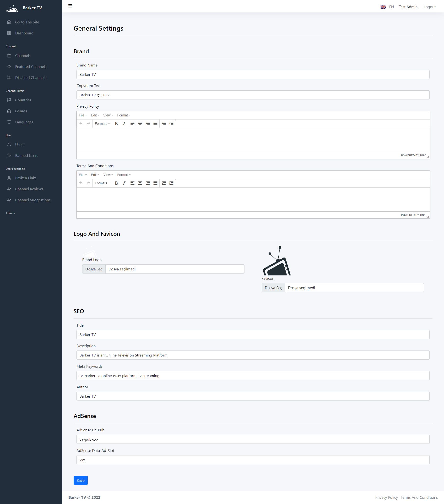
Task: Align left in Privacy Policy editor
Action: coord(132,124)
